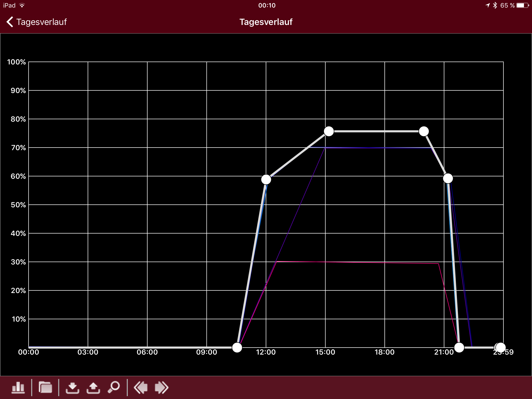This screenshot has width=532, height=399.
Task: Select the curve point just after 15:00
Action: [329, 131]
